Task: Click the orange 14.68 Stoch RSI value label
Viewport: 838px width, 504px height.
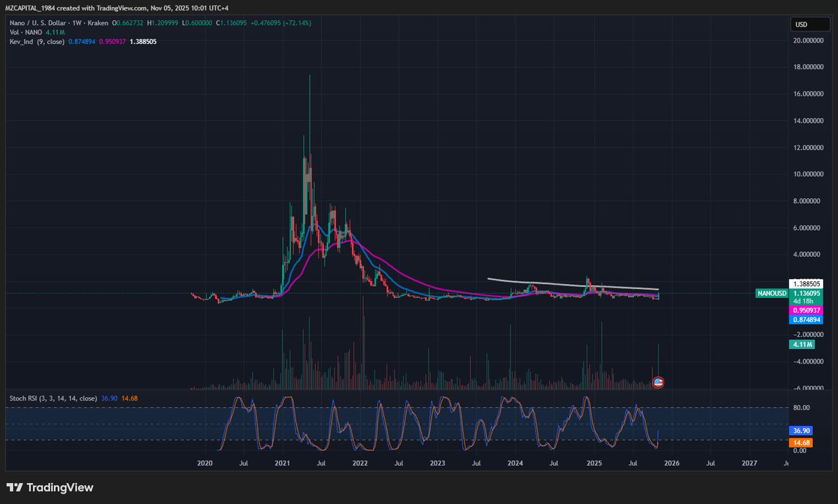Action: pos(802,442)
